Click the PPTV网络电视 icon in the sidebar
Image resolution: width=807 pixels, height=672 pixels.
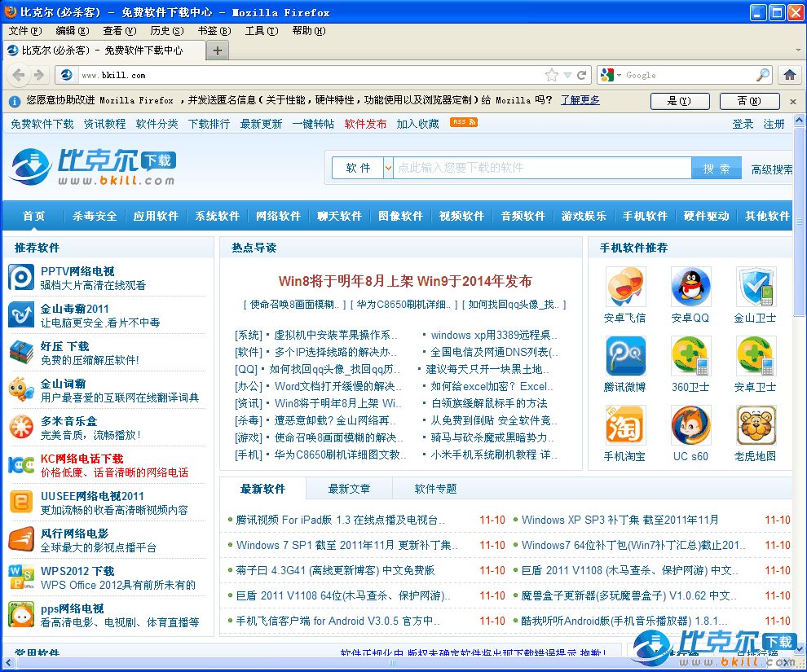(x=21, y=278)
